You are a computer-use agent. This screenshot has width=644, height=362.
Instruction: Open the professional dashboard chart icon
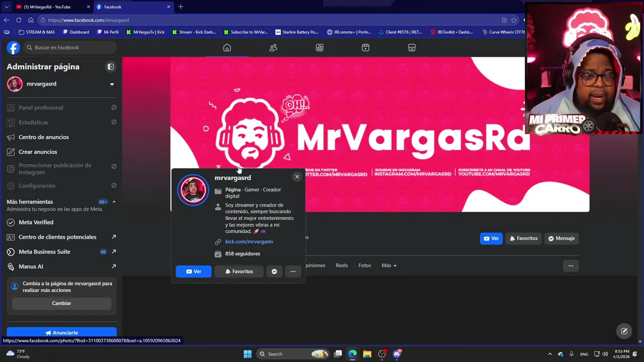coord(319,47)
